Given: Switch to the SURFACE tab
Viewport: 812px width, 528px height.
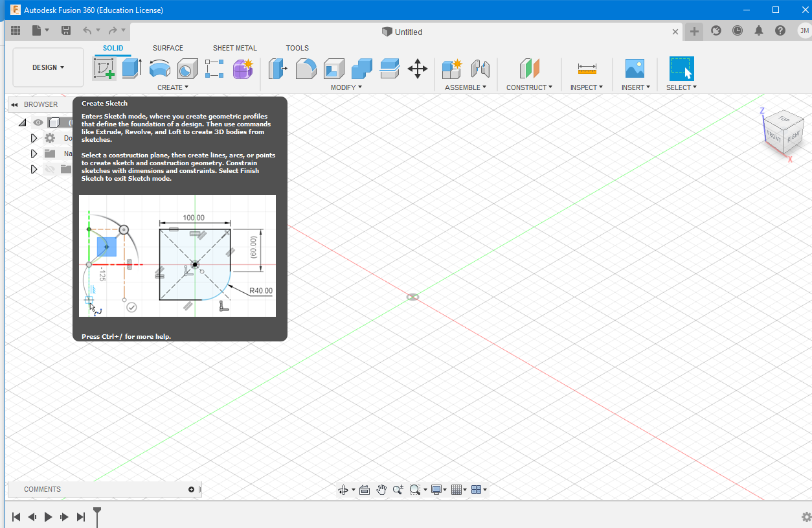Looking at the screenshot, I should coord(168,48).
